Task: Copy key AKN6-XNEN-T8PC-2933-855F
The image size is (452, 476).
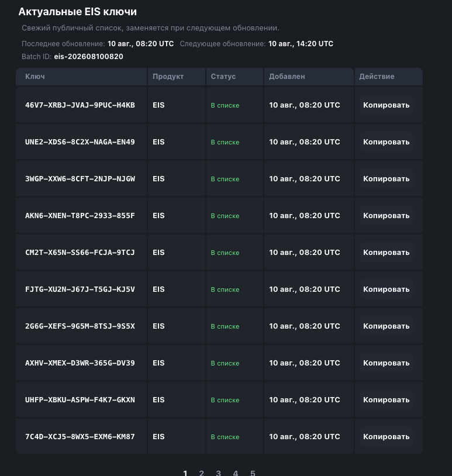Action: (x=386, y=216)
